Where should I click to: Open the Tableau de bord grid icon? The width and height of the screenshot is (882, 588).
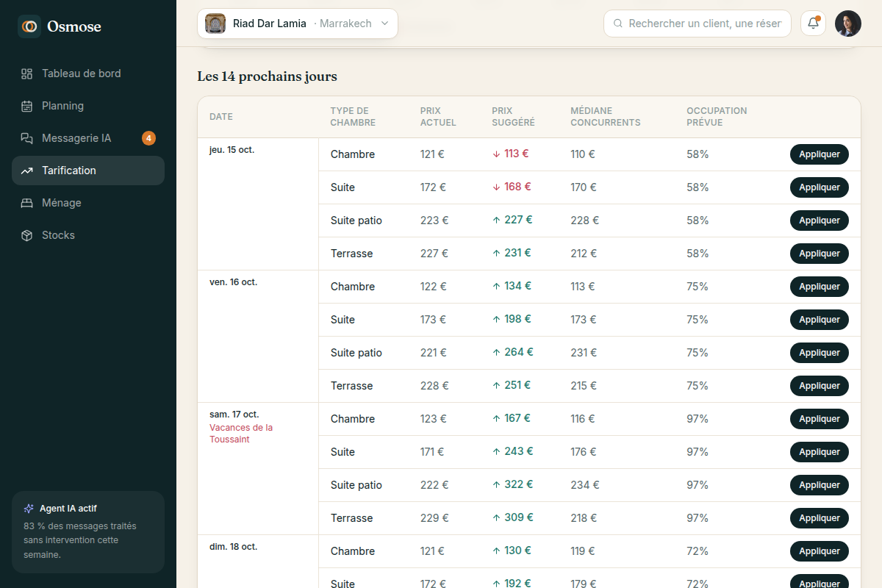pyautogui.click(x=27, y=73)
